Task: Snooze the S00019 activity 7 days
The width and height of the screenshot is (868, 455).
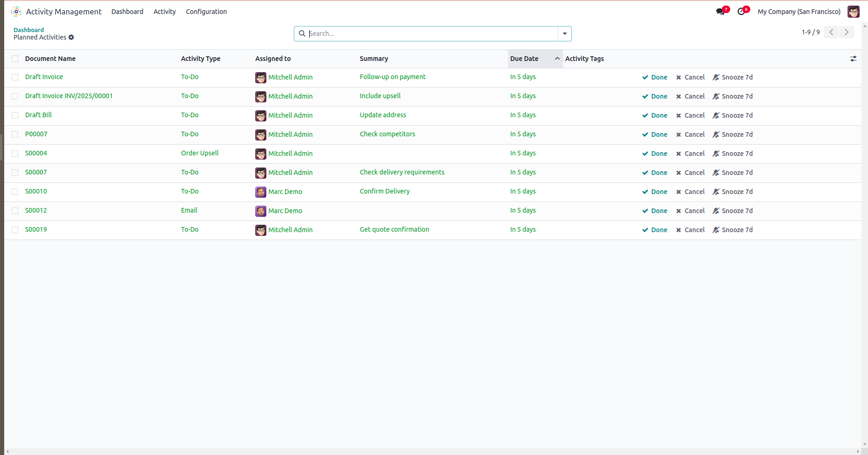Action: (x=732, y=230)
